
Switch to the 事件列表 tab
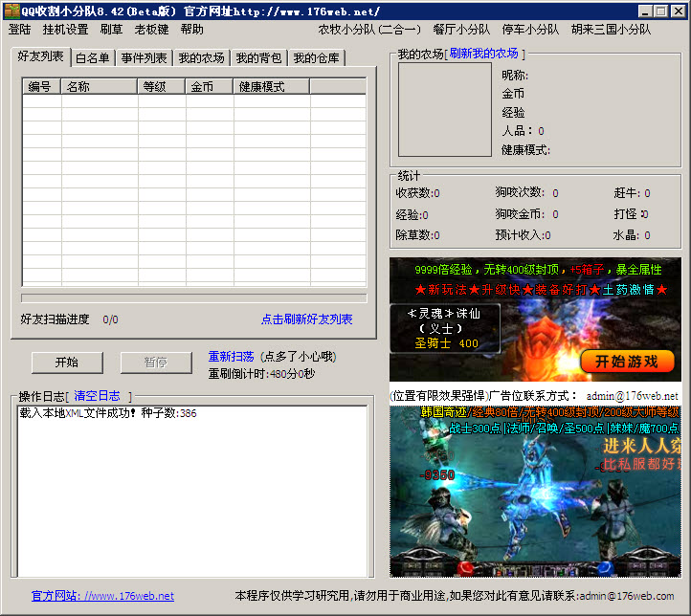point(145,58)
